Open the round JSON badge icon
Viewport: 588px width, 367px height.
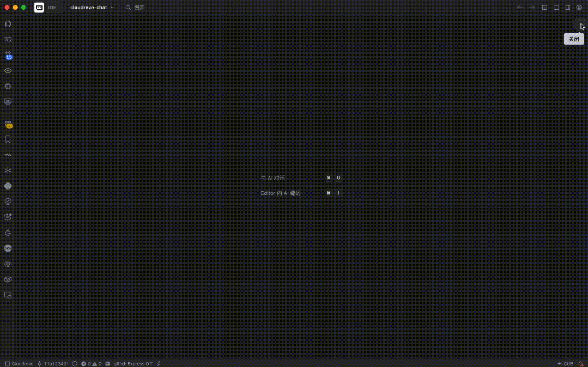coord(8,248)
